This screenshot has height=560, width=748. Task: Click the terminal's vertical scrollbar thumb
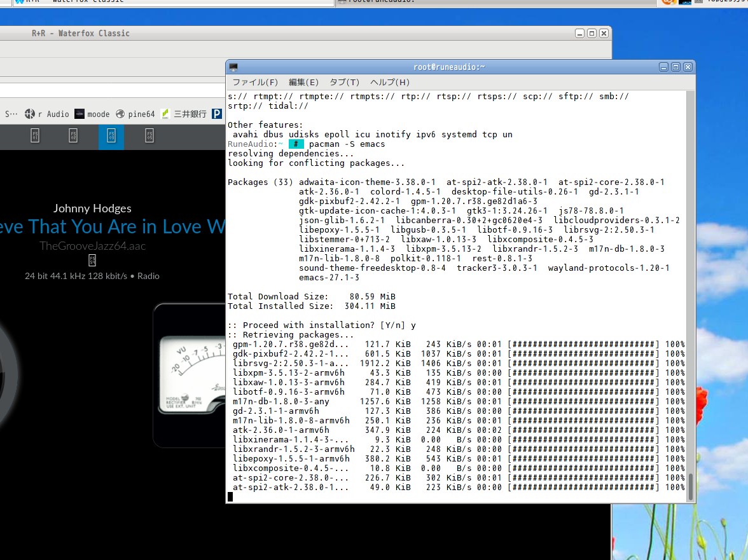[x=691, y=486]
